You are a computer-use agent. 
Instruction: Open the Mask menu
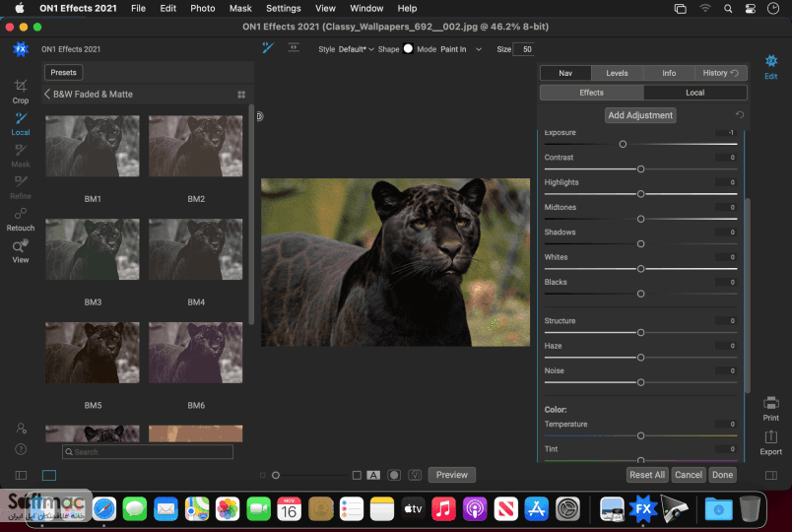tap(240, 8)
